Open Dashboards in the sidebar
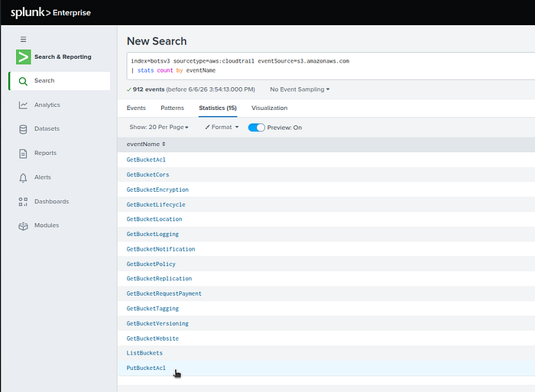The width and height of the screenshot is (535, 392). 51,202
